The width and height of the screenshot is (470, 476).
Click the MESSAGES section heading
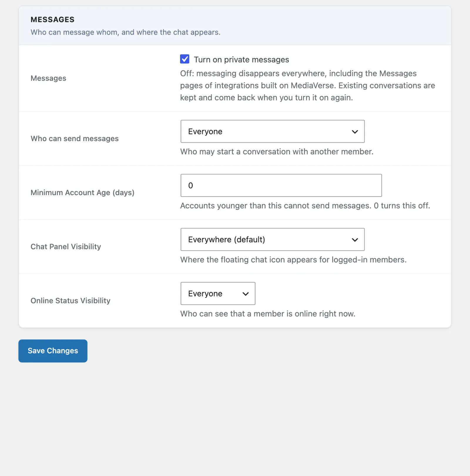[x=53, y=20]
